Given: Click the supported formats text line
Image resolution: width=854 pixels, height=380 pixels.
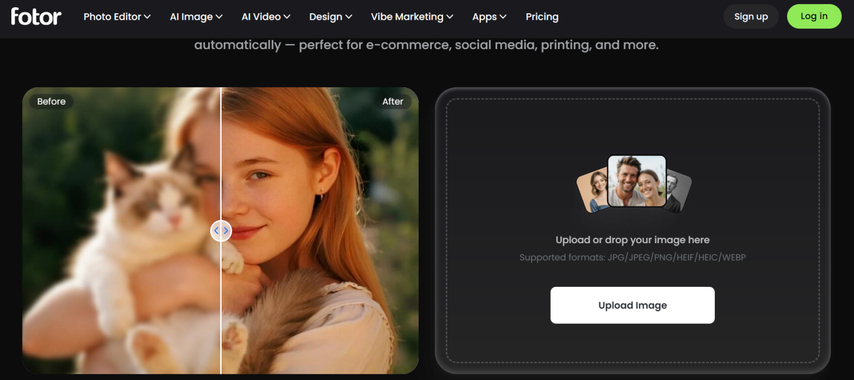Looking at the screenshot, I should tap(632, 257).
